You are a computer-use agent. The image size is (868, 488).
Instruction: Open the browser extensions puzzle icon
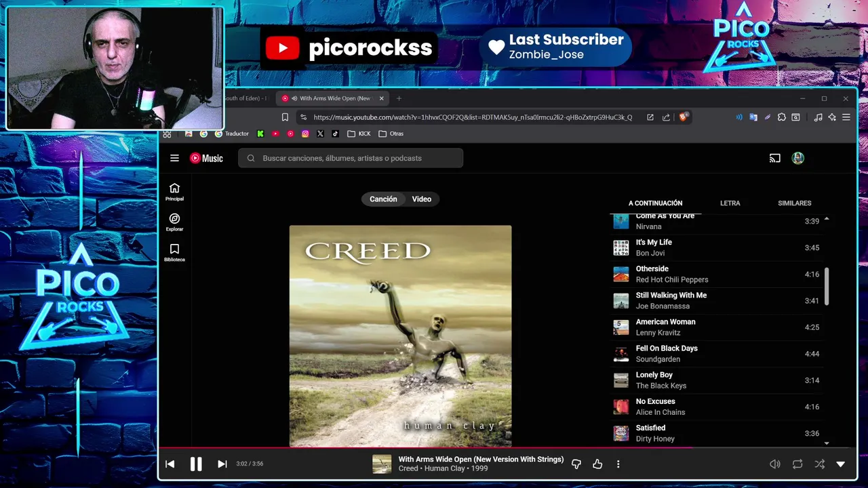pos(782,117)
